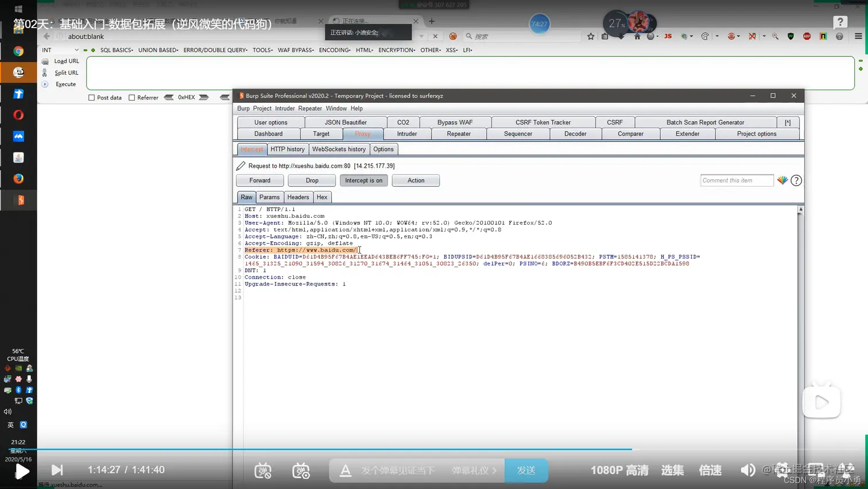The height and width of the screenshot is (489, 868).
Task: Click the green plus icon in HackBar
Action: 93,51
